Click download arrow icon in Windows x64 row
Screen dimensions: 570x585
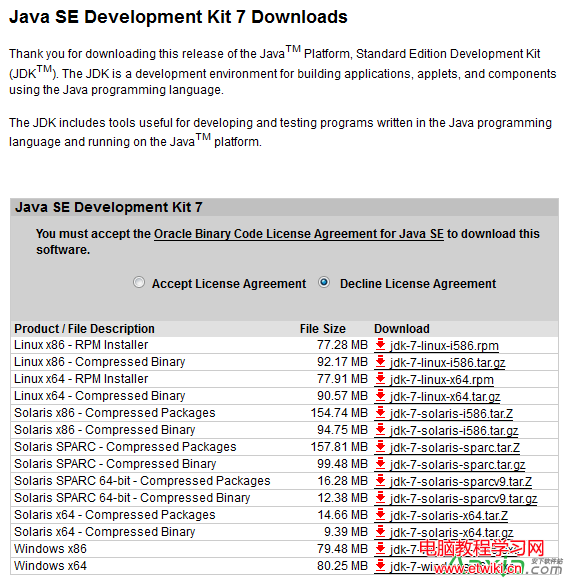click(380, 566)
